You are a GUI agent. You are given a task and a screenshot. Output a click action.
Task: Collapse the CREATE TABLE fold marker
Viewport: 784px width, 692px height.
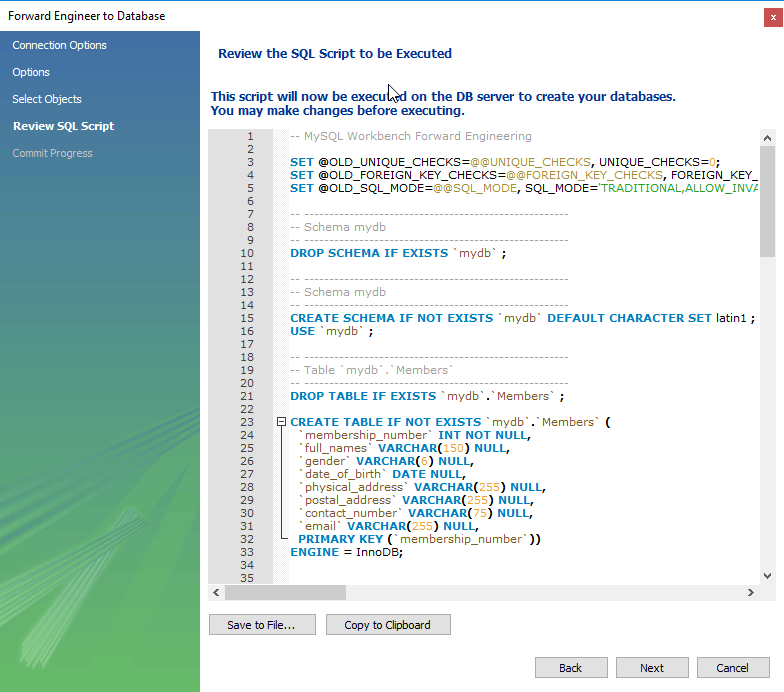[x=282, y=422]
